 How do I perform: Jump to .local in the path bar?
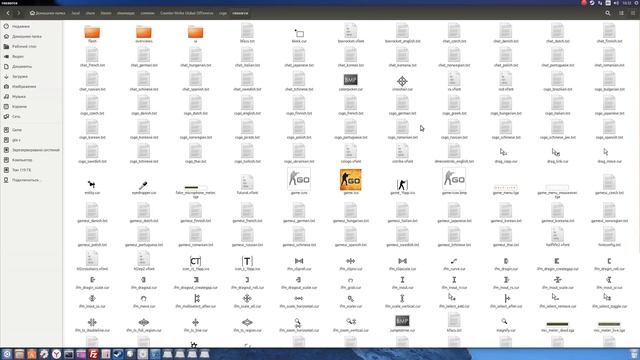(76, 13)
